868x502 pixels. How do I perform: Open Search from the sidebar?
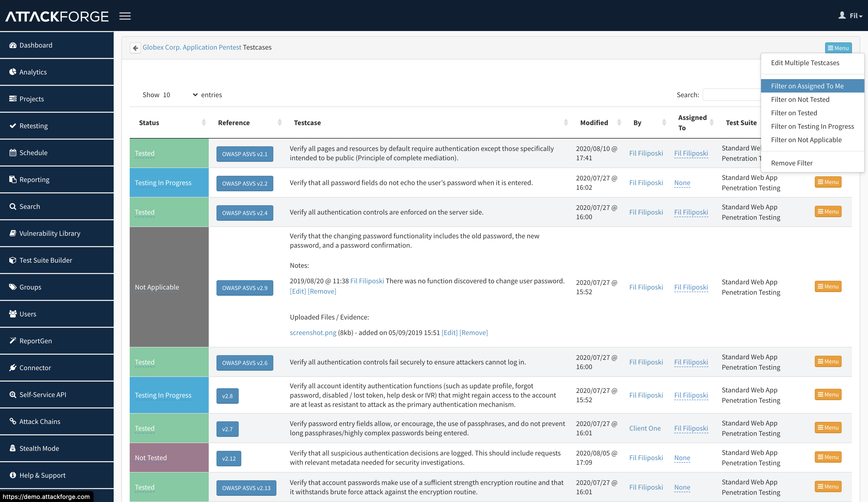coord(57,207)
